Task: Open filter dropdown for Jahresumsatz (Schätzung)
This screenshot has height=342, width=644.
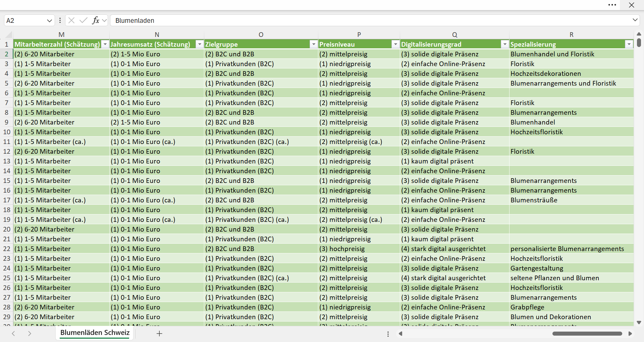Action: (200, 44)
